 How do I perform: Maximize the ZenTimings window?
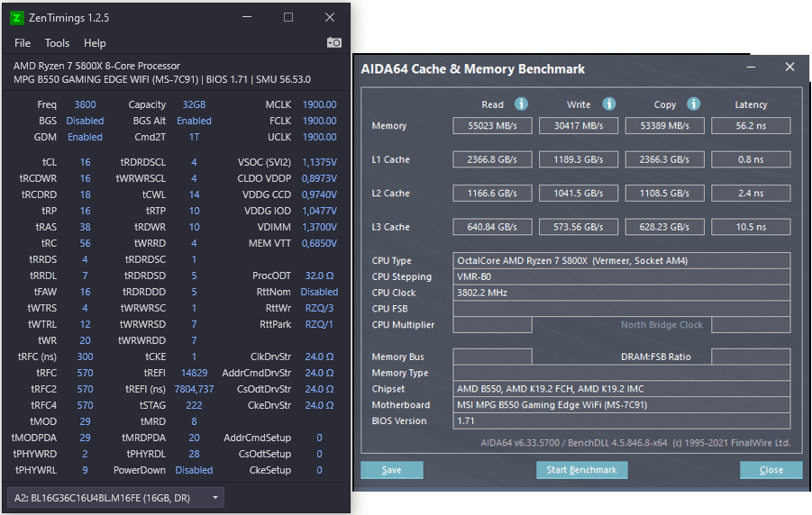point(288,17)
